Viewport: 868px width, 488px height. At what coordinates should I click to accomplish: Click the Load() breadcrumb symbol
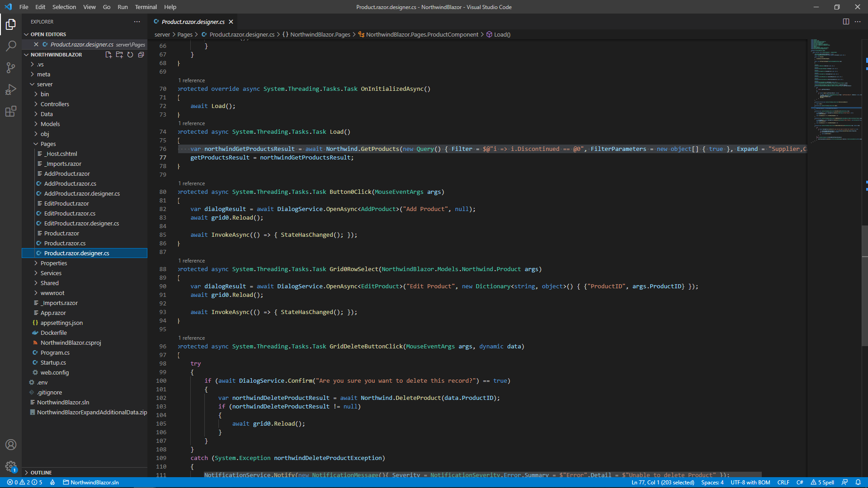[x=498, y=35]
